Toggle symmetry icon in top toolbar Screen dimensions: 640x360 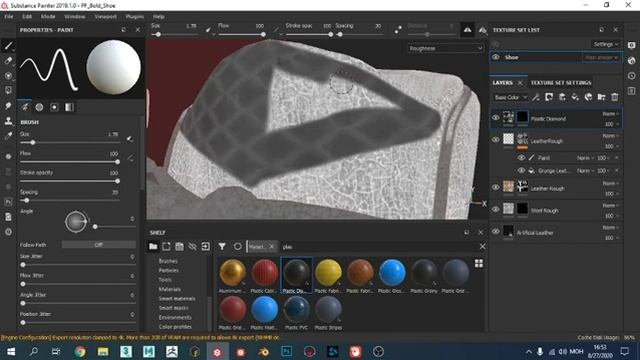tap(467, 30)
